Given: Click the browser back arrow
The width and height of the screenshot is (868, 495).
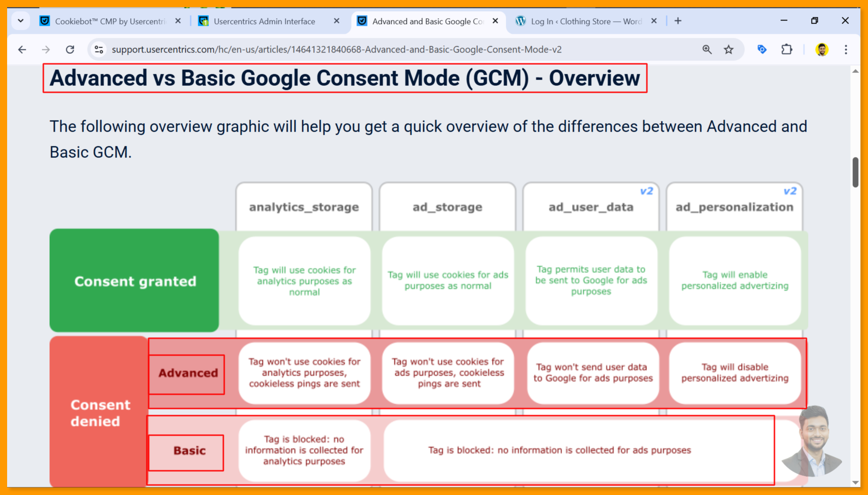Looking at the screenshot, I should (22, 49).
